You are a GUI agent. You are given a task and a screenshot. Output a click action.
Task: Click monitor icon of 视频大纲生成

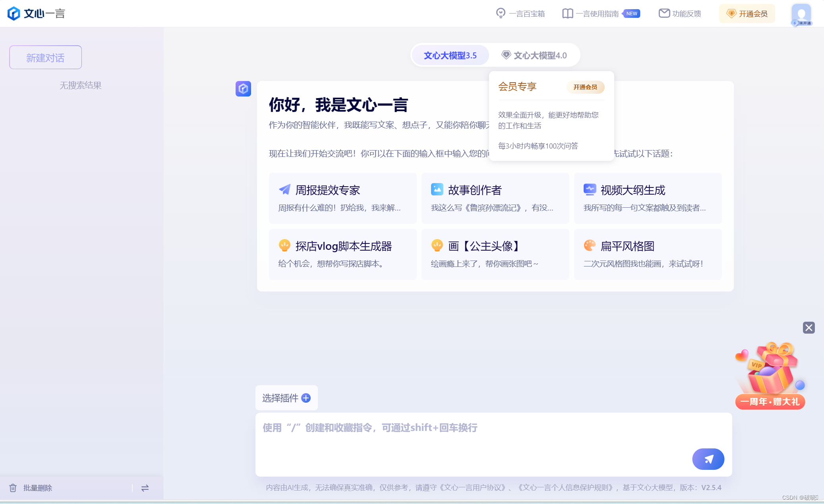(x=590, y=189)
